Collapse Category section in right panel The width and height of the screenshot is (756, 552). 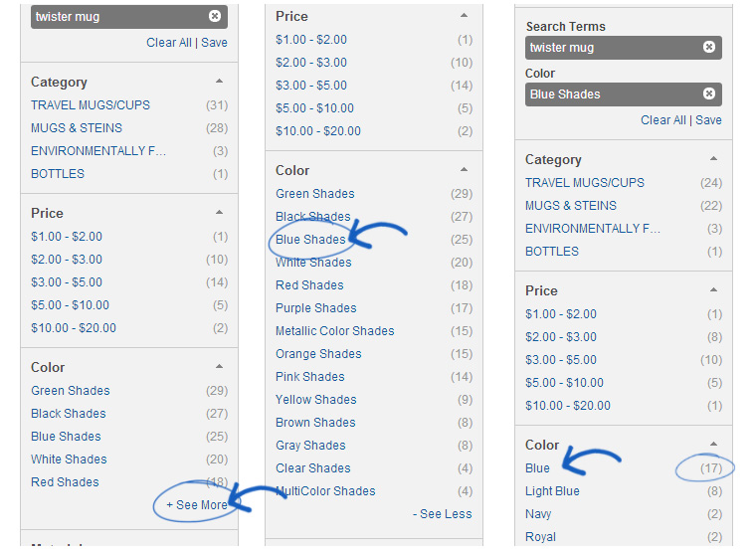point(713,158)
